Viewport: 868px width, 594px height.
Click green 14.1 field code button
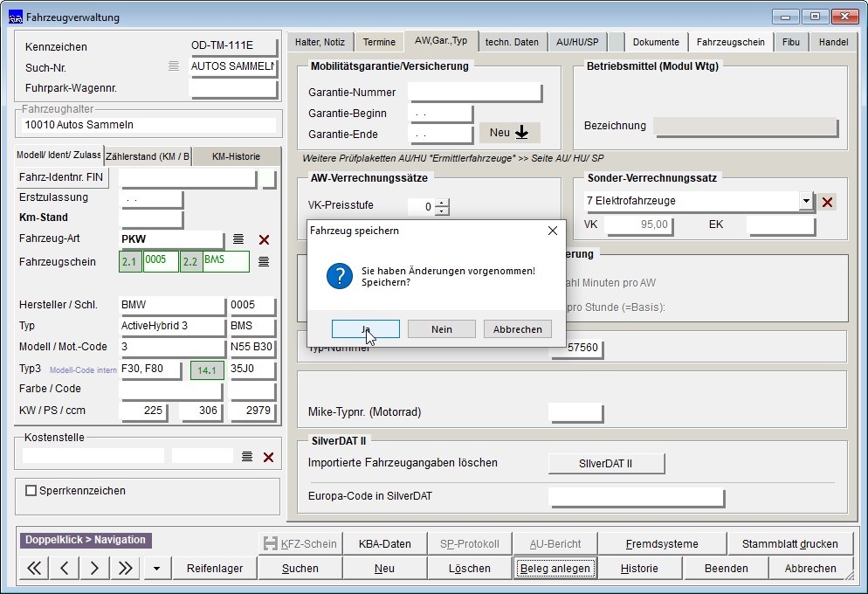coord(207,370)
